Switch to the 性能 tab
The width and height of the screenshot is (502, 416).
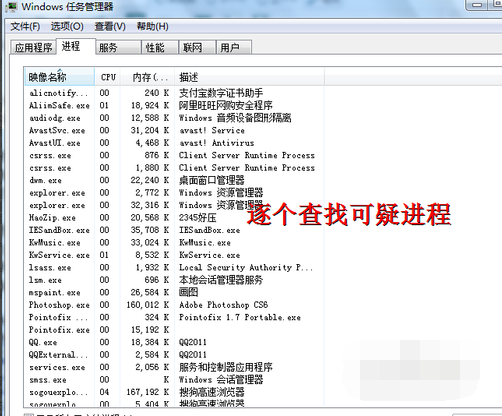[x=160, y=47]
